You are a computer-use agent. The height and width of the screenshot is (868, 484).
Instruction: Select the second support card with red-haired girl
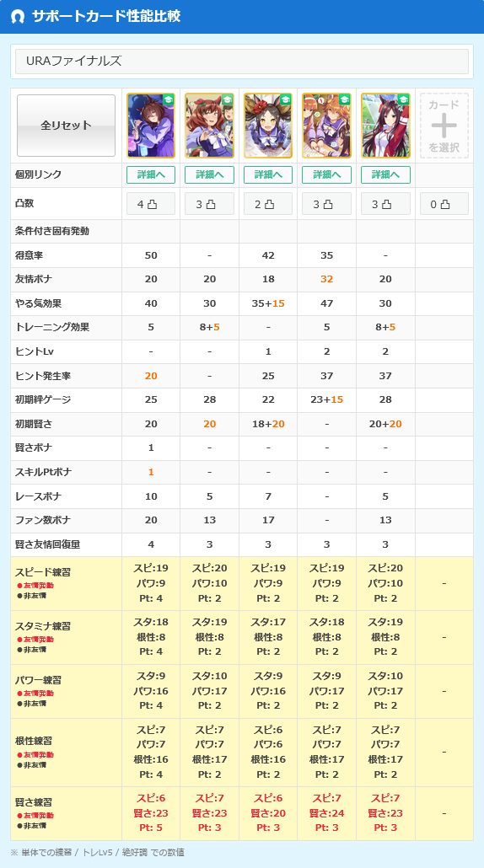point(209,126)
